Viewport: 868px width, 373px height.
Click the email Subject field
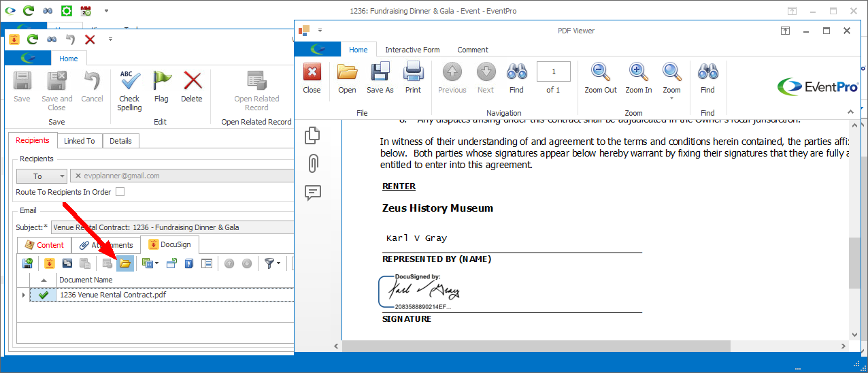point(173,227)
